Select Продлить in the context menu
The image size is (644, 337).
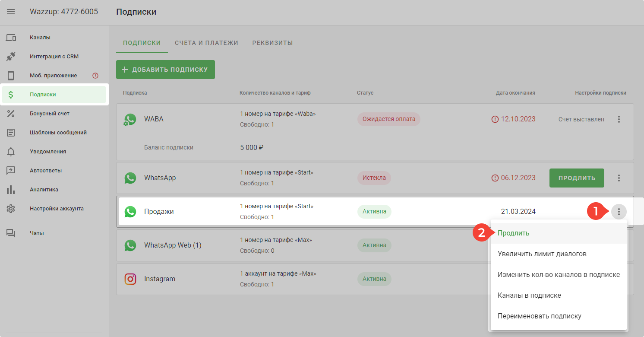513,233
